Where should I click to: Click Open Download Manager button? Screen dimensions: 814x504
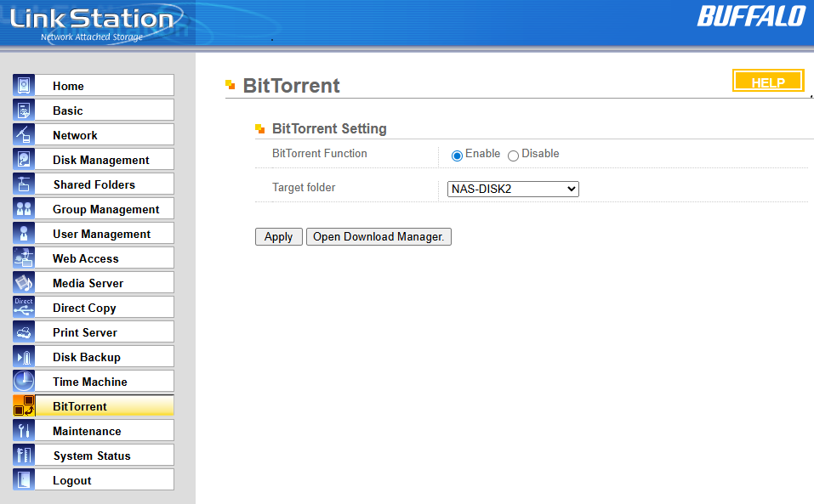click(379, 237)
